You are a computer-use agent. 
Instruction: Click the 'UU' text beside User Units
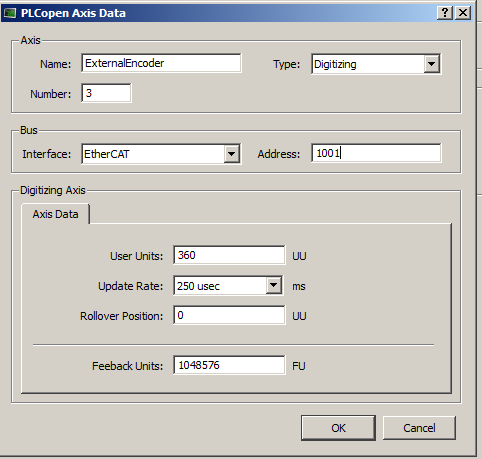point(299,256)
